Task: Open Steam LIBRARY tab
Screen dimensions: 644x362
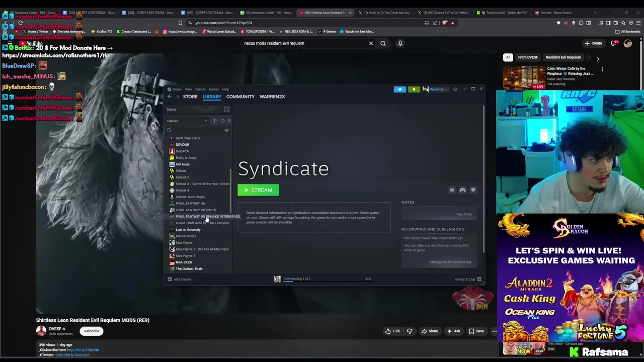Action: coord(212,97)
